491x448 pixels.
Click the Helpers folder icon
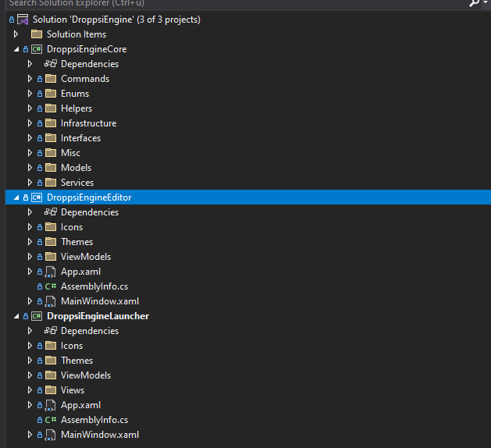tap(51, 108)
